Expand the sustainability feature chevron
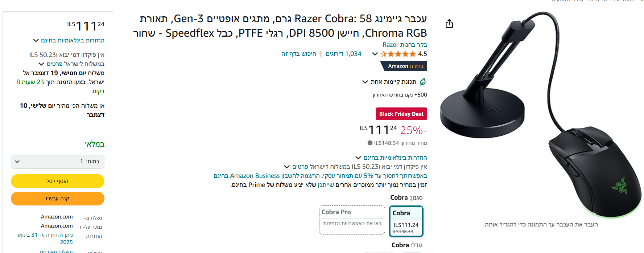This screenshot has height=253, width=644. pyautogui.click(x=365, y=82)
